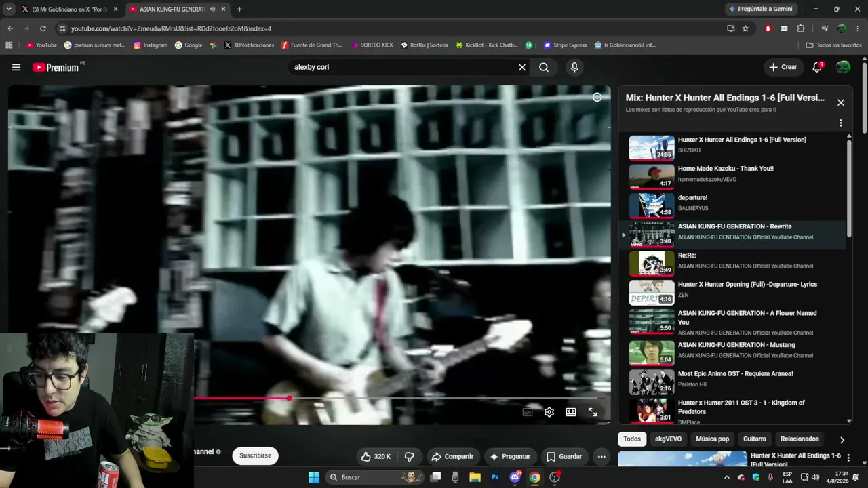Expand the Chrome tab search dropdown
This screenshot has width=868, height=488.
(x=9, y=9)
